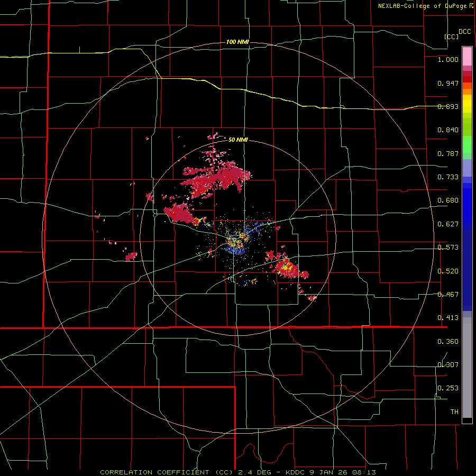476x476 pixels.
Task: Click the 1.000 value on the color scale
Action: click(448, 59)
